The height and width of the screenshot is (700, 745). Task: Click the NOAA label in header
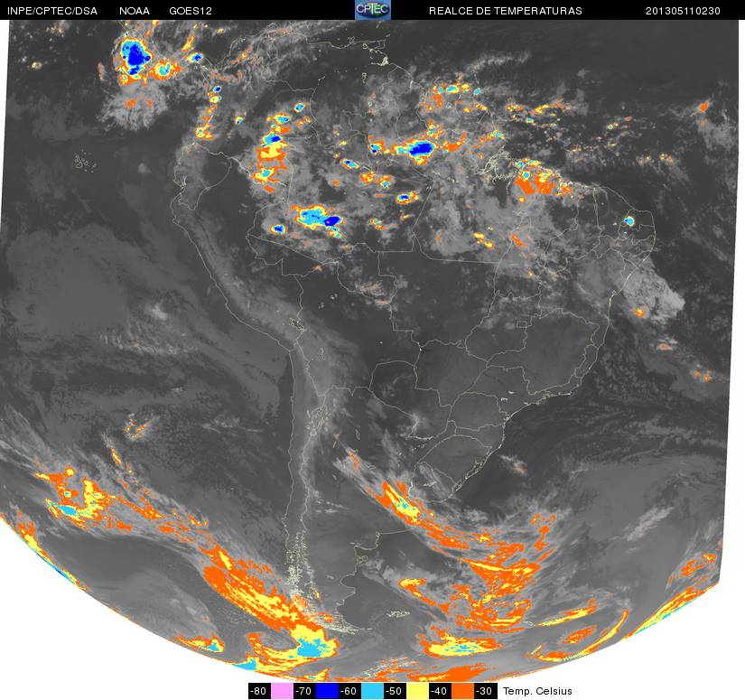pos(135,11)
